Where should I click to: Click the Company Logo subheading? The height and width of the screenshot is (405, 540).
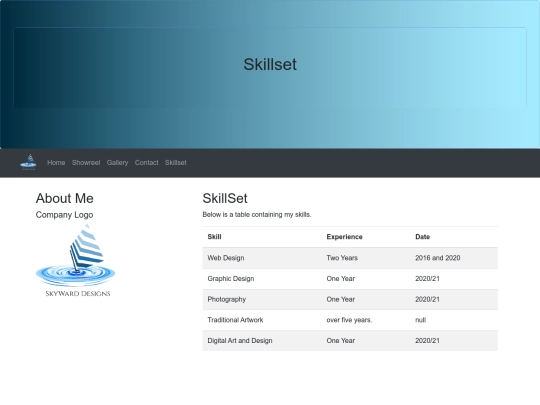click(64, 215)
